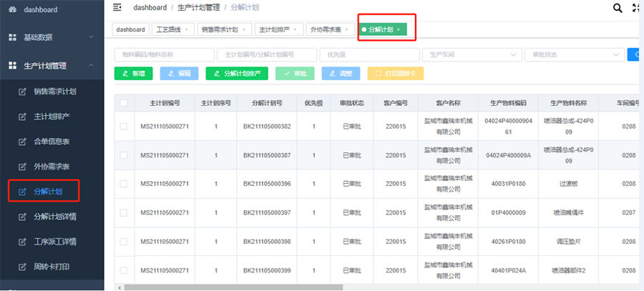The height and width of the screenshot is (291, 644).
Task: Close the 工艺路线 tab with its x
Action: pyautogui.click(x=187, y=30)
